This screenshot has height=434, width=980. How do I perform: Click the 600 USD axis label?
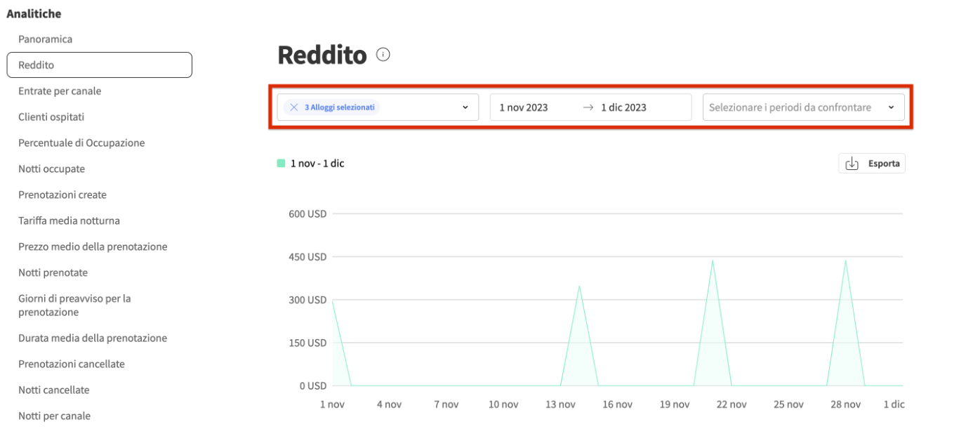(x=307, y=213)
